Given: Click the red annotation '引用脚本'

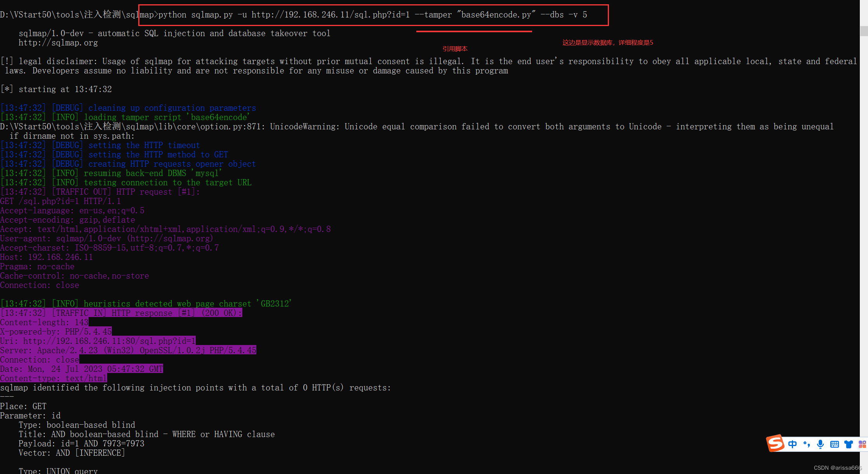Looking at the screenshot, I should click(x=455, y=49).
